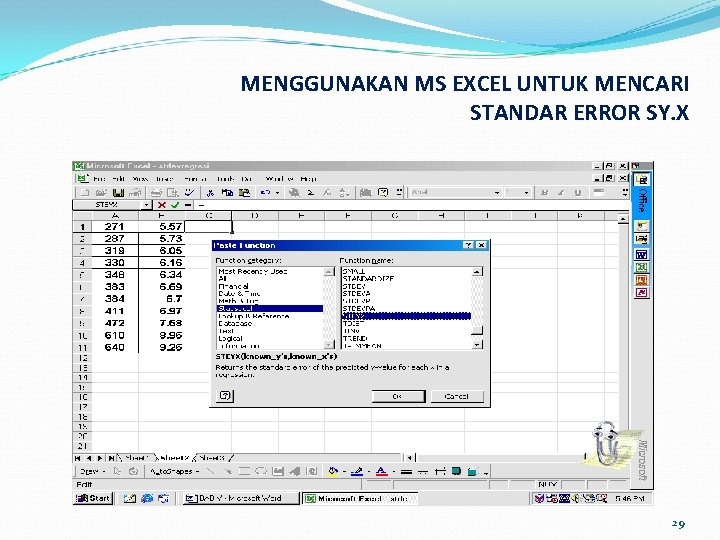Open the Font size dropdown
Viewport: 720px width, 540px height.
pos(527,193)
